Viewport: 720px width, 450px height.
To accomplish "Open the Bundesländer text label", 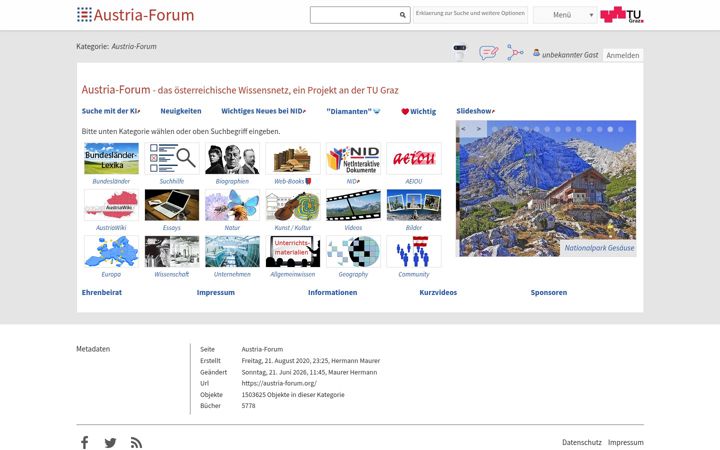I will coord(111,181).
